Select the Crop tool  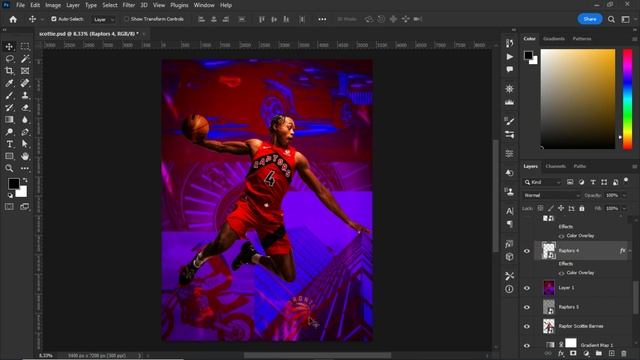tap(9, 71)
